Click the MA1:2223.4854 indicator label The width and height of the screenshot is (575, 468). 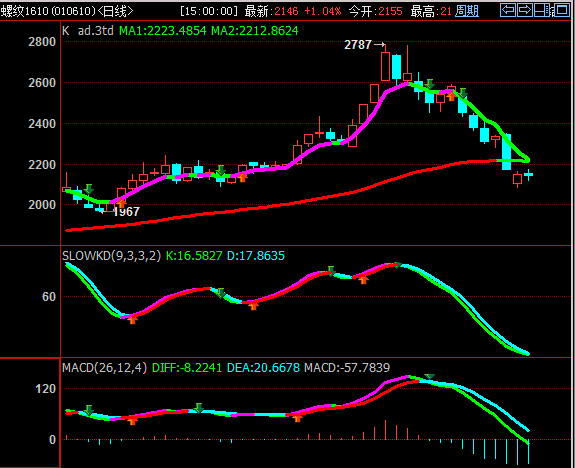[x=163, y=31]
